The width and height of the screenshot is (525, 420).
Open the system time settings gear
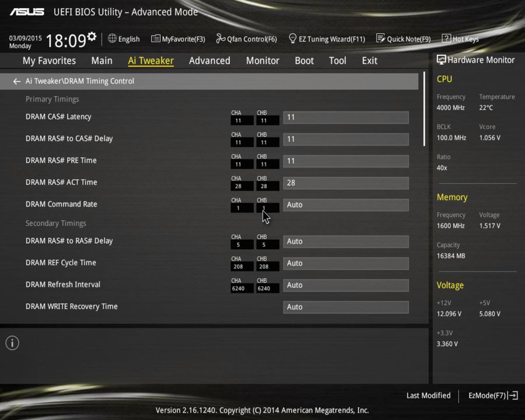click(x=91, y=35)
